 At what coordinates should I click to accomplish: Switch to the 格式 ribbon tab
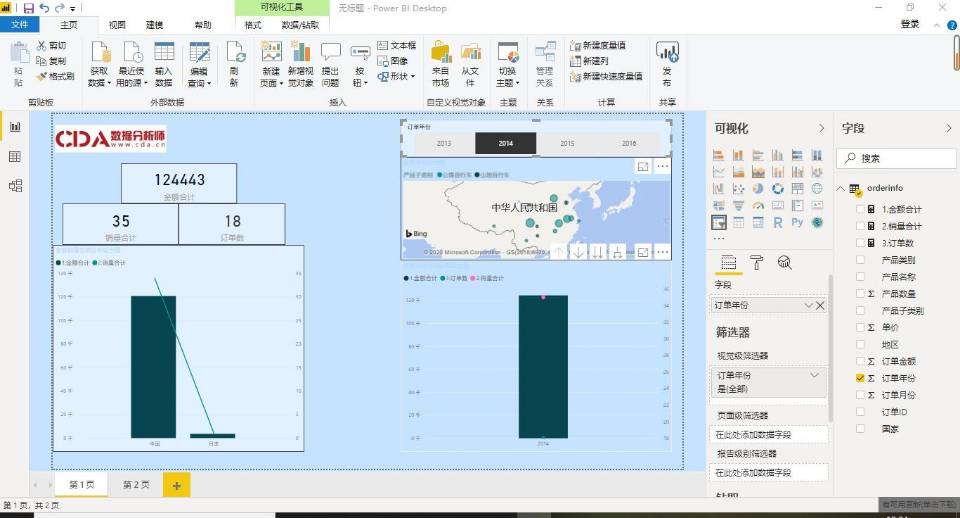[253, 24]
